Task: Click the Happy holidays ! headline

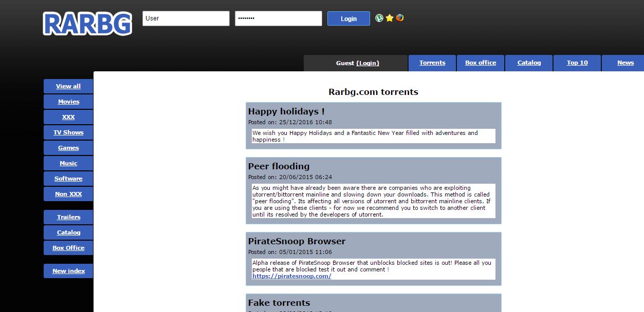Action: tap(286, 111)
